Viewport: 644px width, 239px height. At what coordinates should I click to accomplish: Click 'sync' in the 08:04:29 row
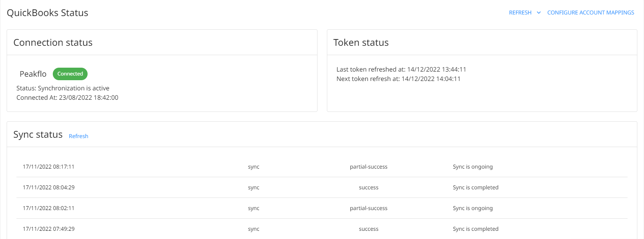point(253,187)
